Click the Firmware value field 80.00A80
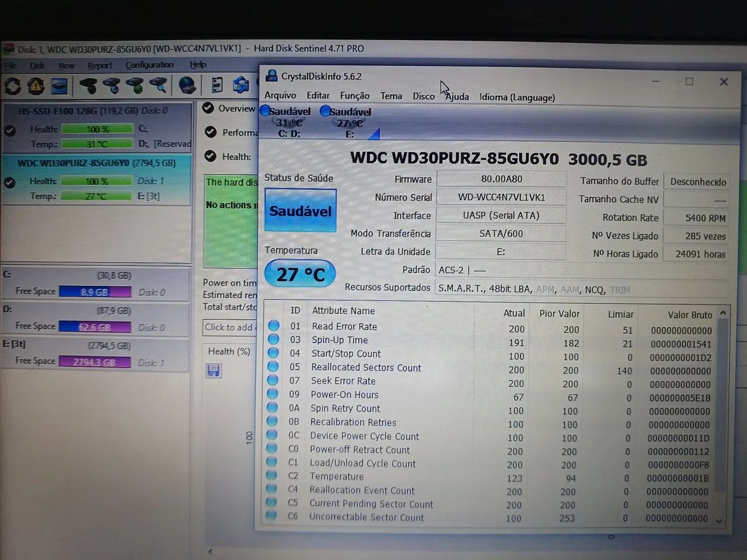 (x=501, y=178)
